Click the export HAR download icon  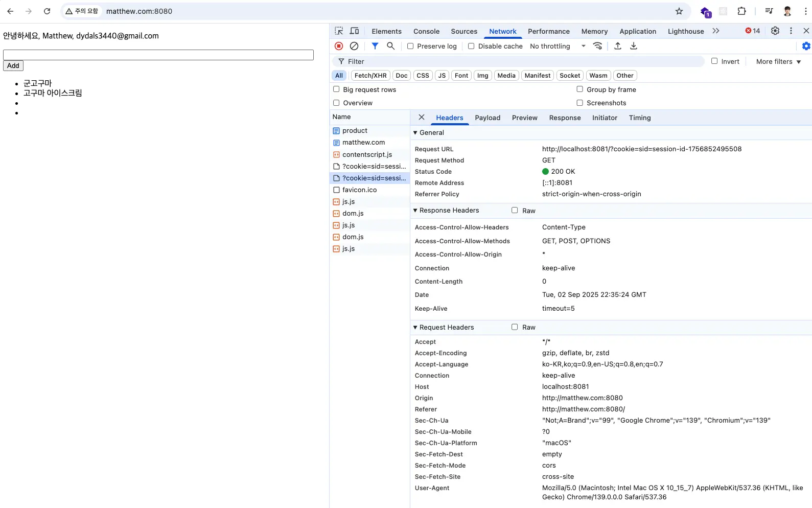click(x=634, y=46)
